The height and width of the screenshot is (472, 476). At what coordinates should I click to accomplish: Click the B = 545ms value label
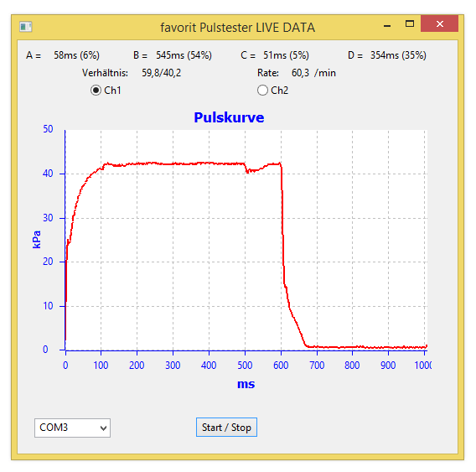[x=173, y=55]
